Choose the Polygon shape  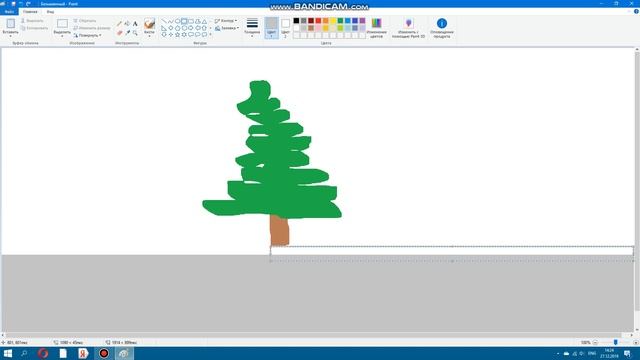[x=198, y=21]
